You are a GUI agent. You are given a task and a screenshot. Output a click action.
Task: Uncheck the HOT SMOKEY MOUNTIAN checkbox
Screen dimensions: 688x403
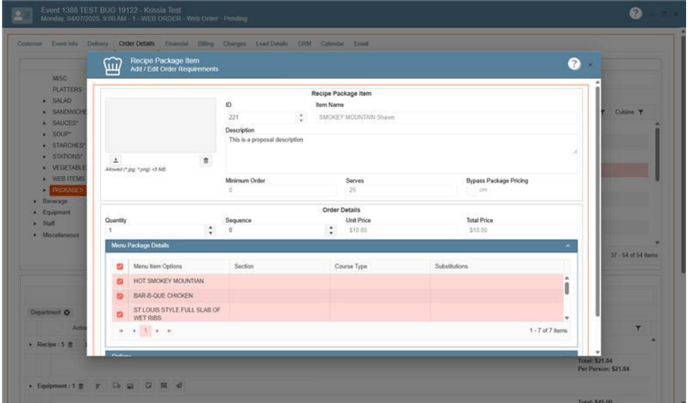(120, 281)
